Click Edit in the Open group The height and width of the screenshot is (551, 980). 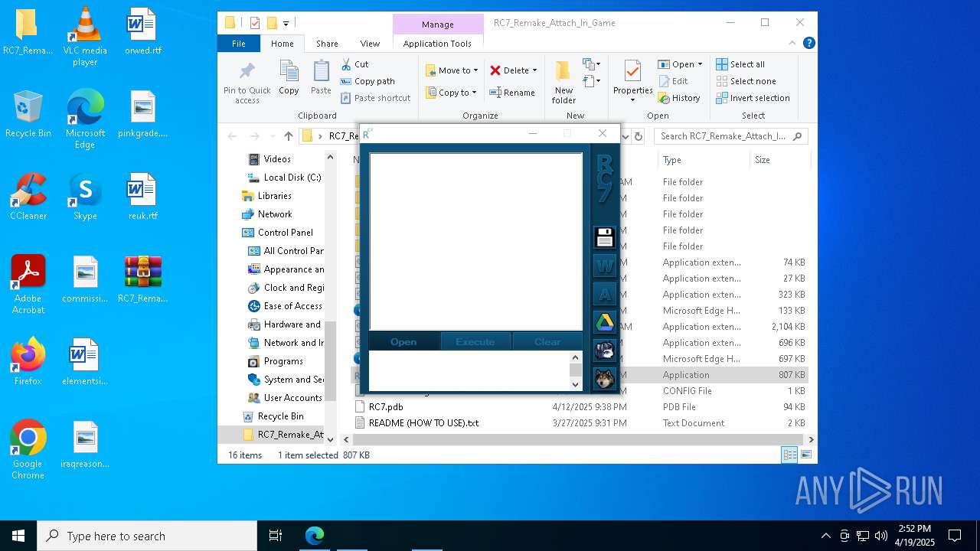pyautogui.click(x=673, y=81)
